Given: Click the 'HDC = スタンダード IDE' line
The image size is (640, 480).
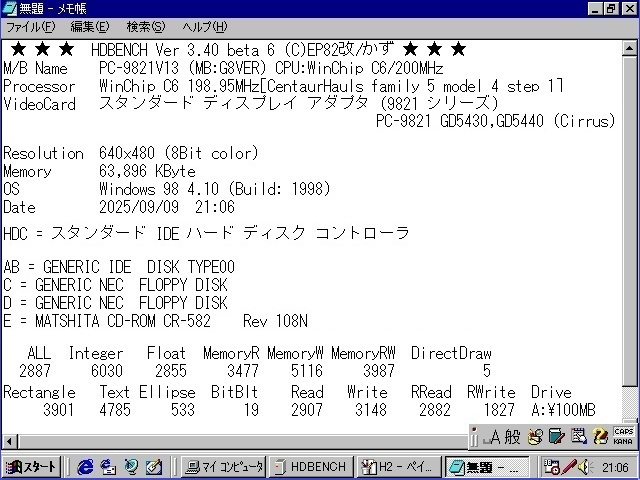Looking at the screenshot, I should [x=206, y=233].
